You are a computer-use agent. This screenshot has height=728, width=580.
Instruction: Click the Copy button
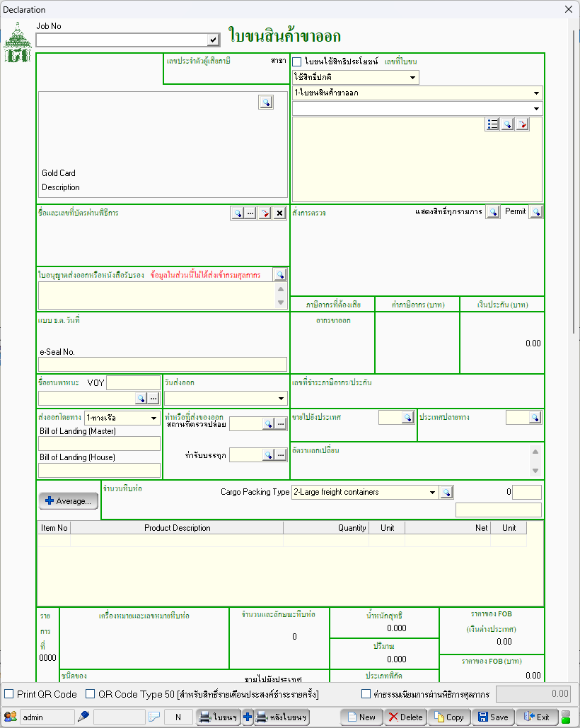448,717
